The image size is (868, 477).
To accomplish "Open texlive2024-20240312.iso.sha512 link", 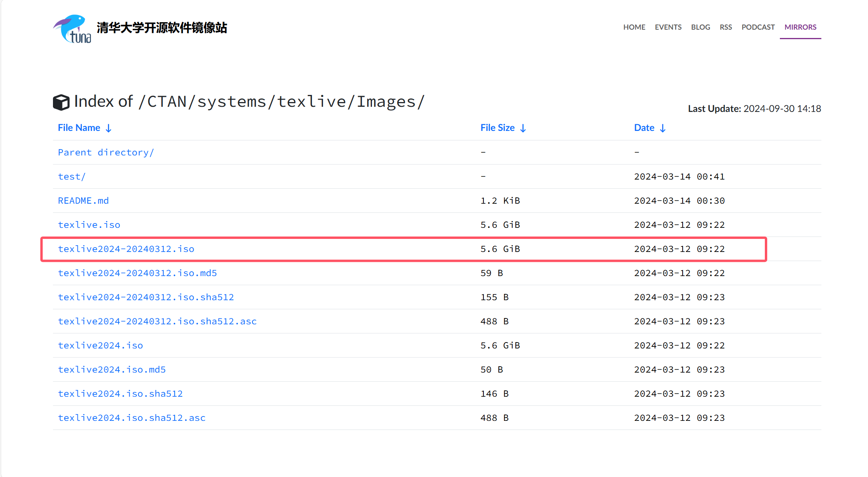I will (146, 297).
